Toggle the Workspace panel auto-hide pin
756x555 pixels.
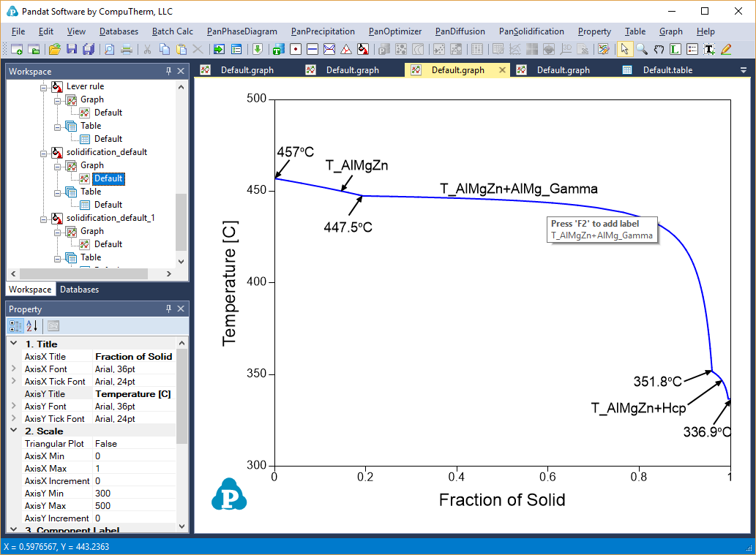point(169,71)
